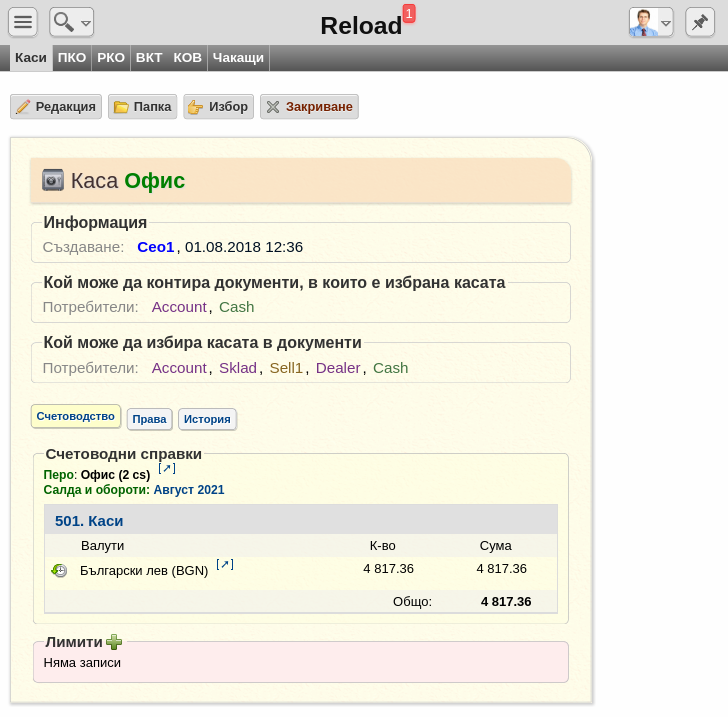Open the Dealer user link
This screenshot has width=728, height=717.
pos(338,368)
